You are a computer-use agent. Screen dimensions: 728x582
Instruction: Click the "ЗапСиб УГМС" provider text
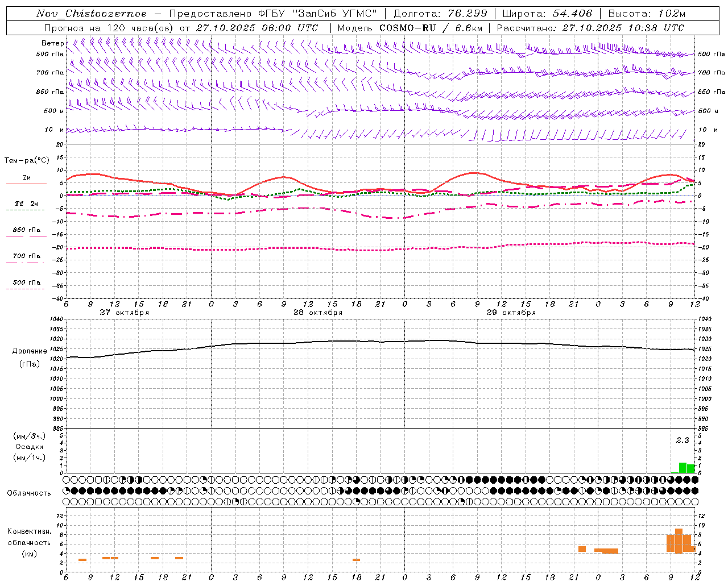335,14
